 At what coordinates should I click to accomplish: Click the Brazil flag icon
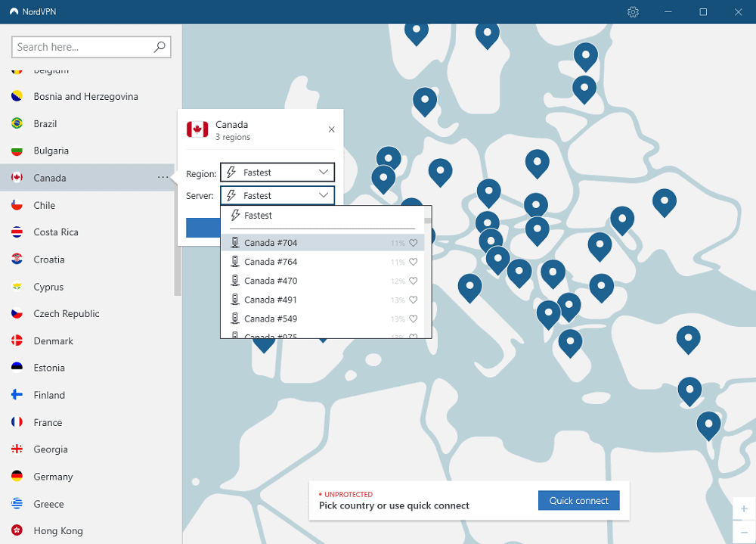(x=17, y=123)
